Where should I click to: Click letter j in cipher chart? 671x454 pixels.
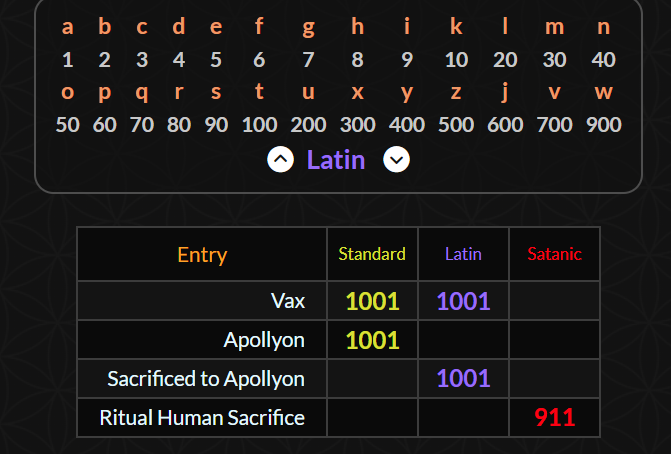pos(505,92)
